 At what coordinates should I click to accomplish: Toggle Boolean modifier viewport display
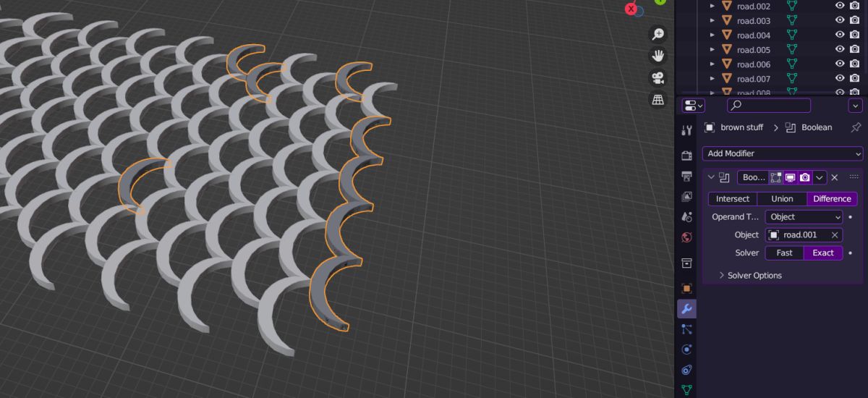(x=791, y=177)
